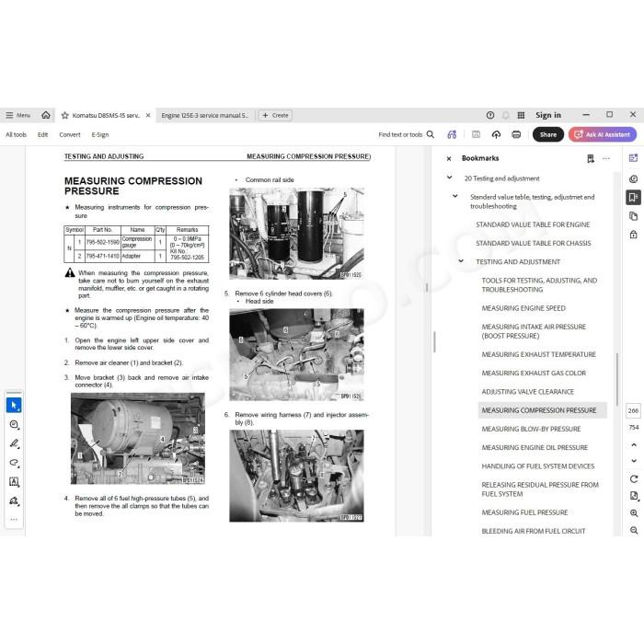This screenshot has width=644, height=644.
Task: Open the All tools menu
Action: click(x=16, y=134)
